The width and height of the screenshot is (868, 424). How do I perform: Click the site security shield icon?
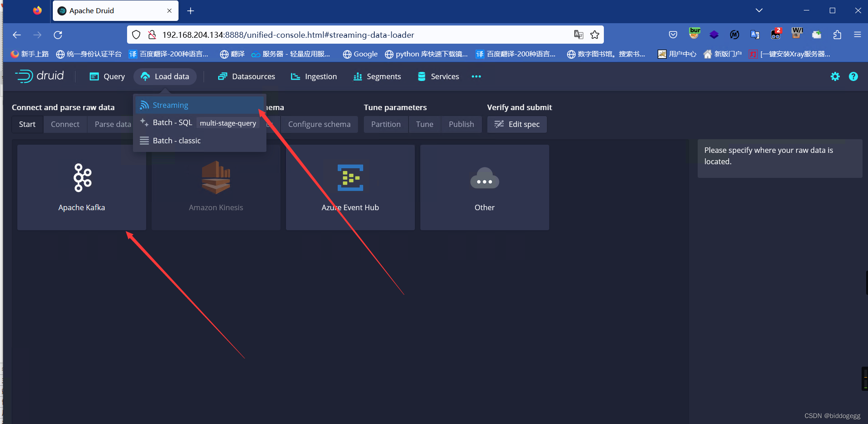click(x=136, y=35)
